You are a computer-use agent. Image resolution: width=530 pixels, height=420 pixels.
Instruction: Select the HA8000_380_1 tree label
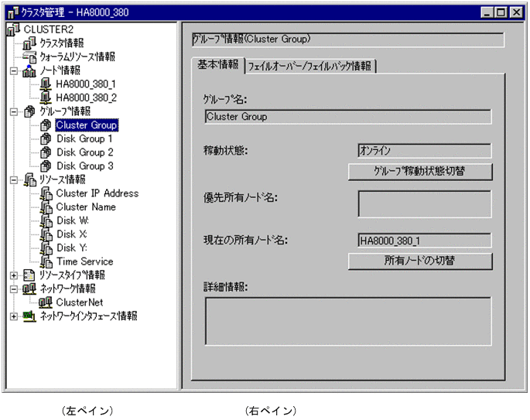coord(86,84)
